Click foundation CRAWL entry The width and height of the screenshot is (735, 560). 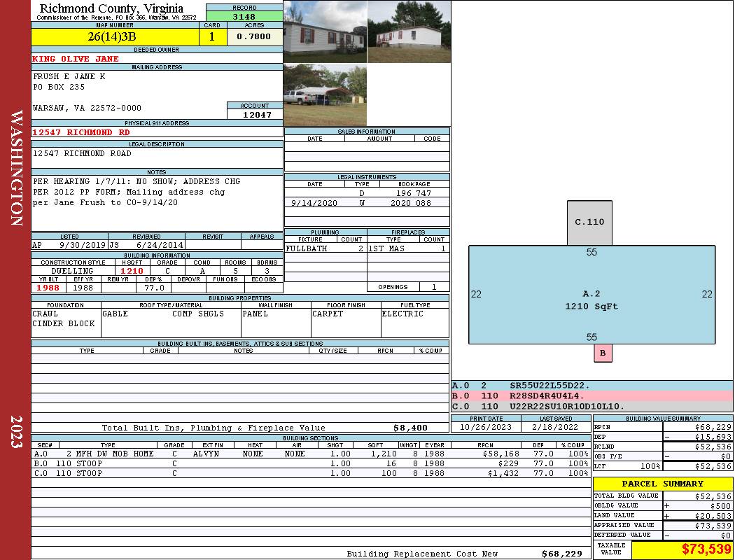point(45,314)
